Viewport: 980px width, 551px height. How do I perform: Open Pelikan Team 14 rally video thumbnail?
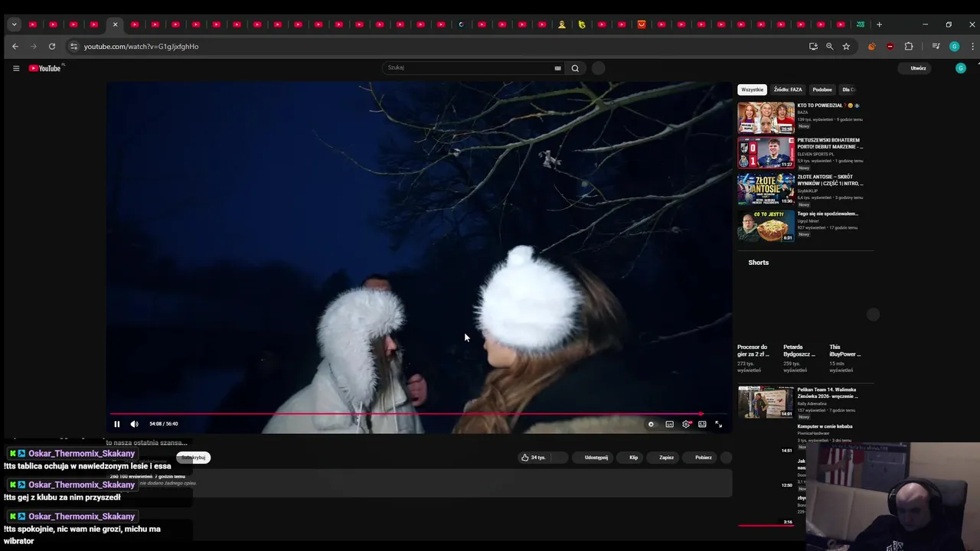click(x=766, y=402)
